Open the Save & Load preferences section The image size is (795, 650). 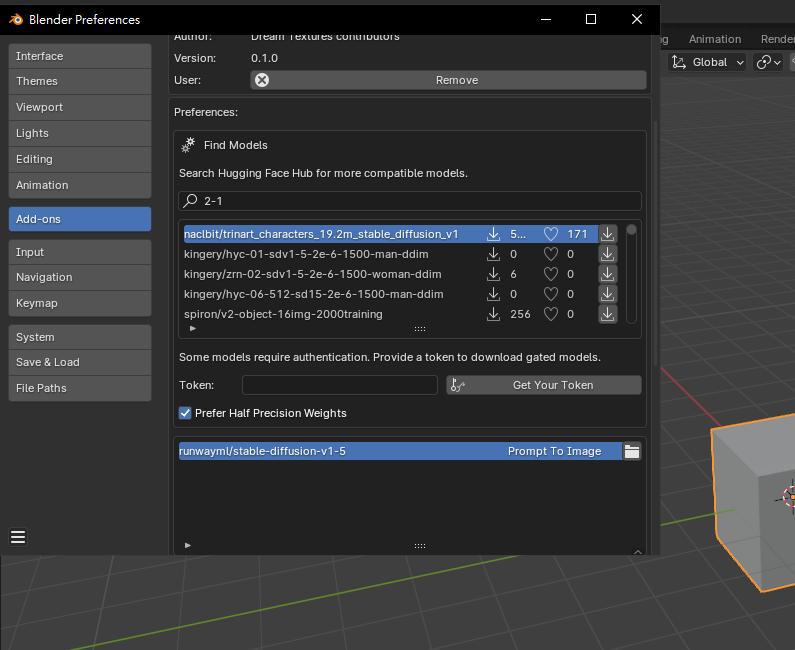[80, 362]
